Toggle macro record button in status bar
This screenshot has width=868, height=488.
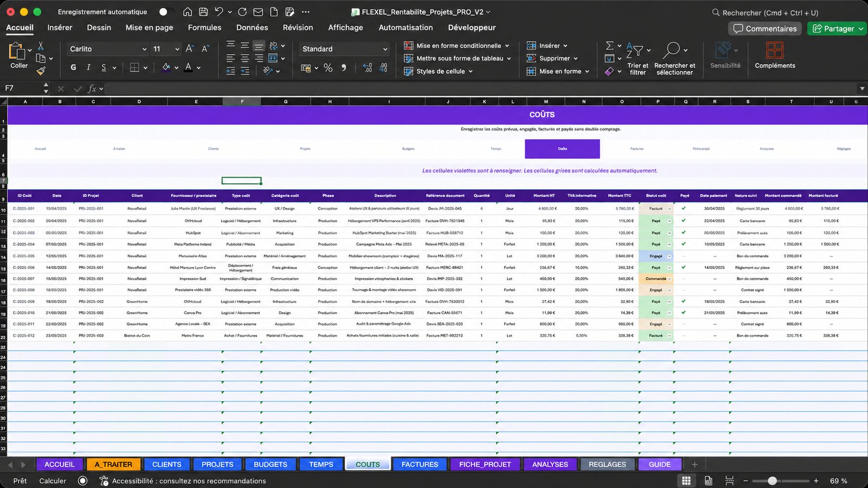(x=82, y=481)
